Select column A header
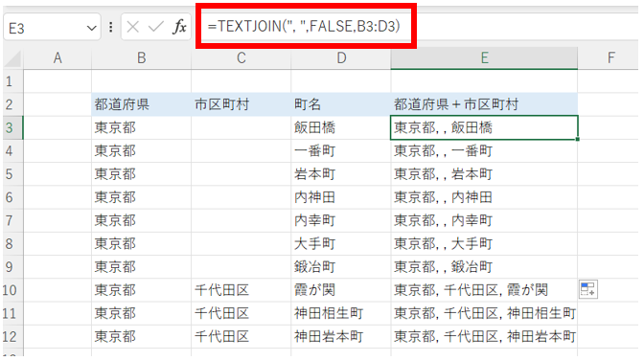 point(57,58)
